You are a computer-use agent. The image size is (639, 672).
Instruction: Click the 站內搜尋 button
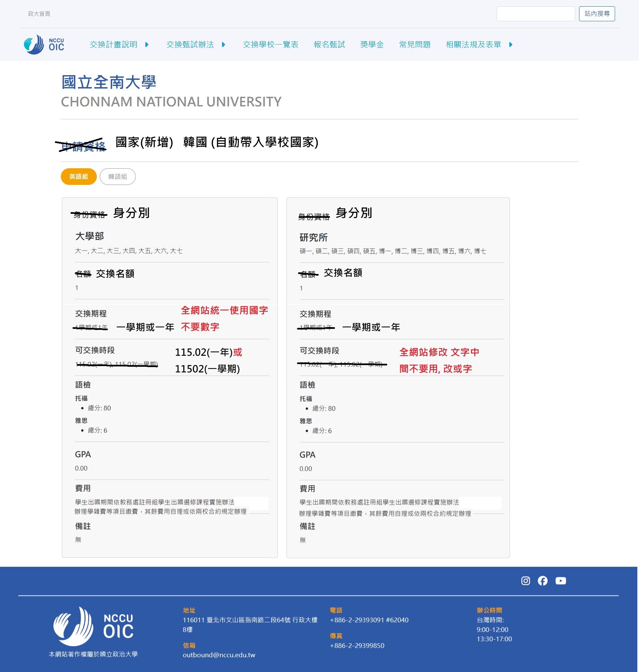pos(597,14)
